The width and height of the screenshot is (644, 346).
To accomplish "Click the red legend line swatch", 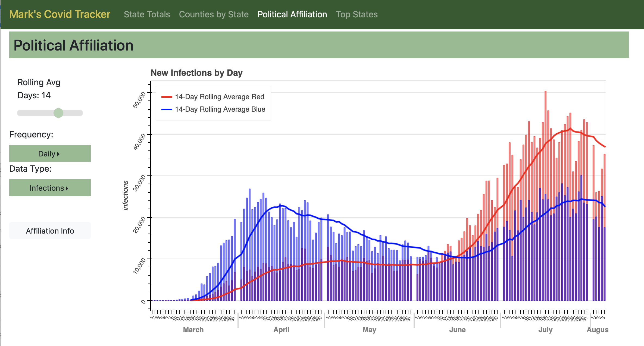I will coord(167,97).
